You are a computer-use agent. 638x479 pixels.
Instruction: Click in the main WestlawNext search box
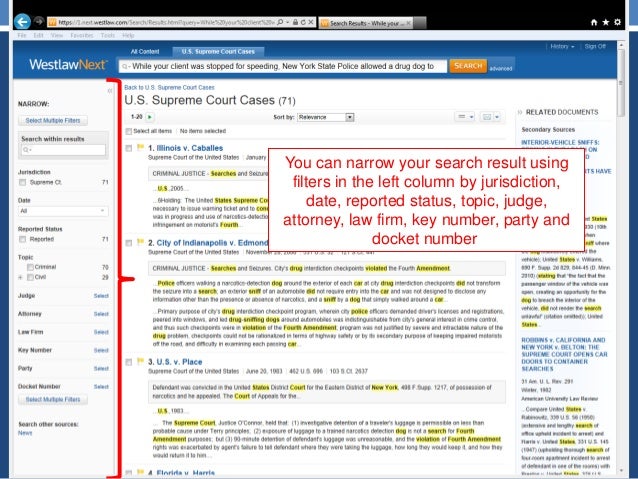coord(283,66)
